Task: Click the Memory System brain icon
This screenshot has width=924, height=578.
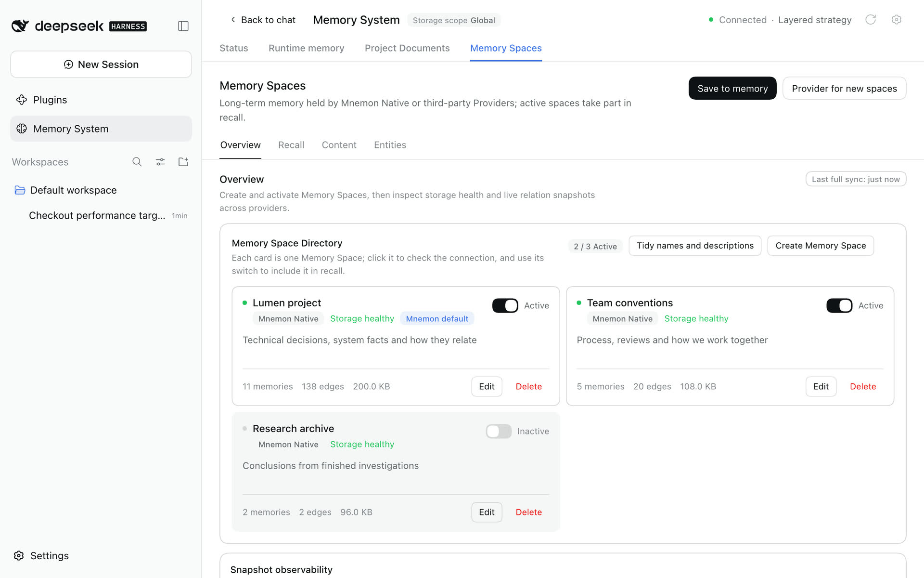Action: (x=22, y=129)
